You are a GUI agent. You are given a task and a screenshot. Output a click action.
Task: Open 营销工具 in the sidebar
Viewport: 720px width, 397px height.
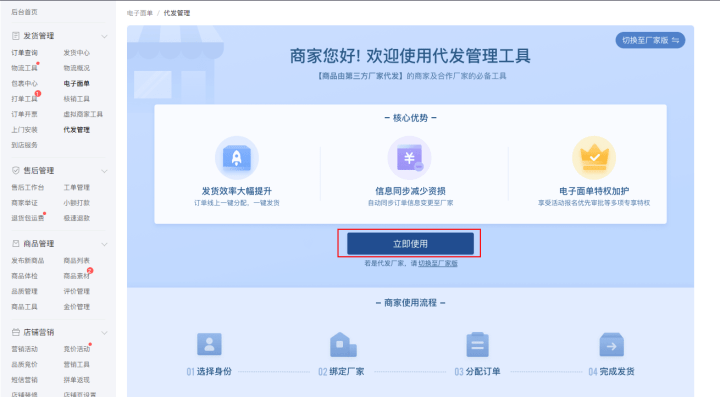tap(77, 364)
